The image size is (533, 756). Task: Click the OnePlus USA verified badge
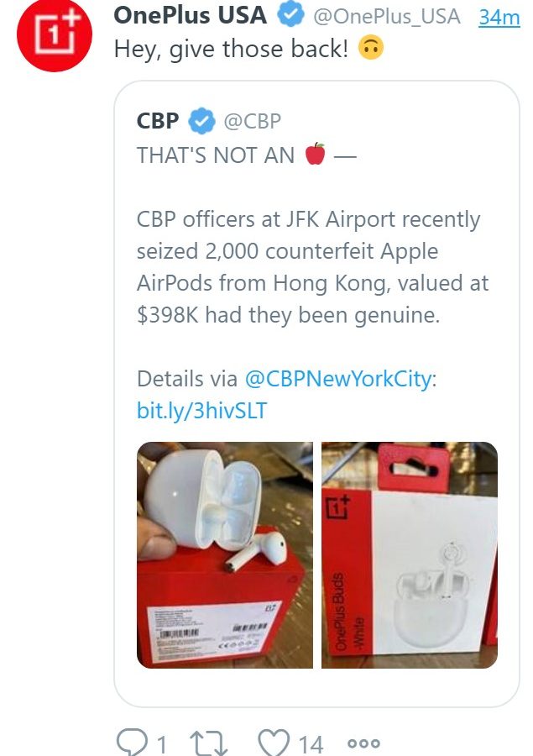pyautogui.click(x=290, y=14)
